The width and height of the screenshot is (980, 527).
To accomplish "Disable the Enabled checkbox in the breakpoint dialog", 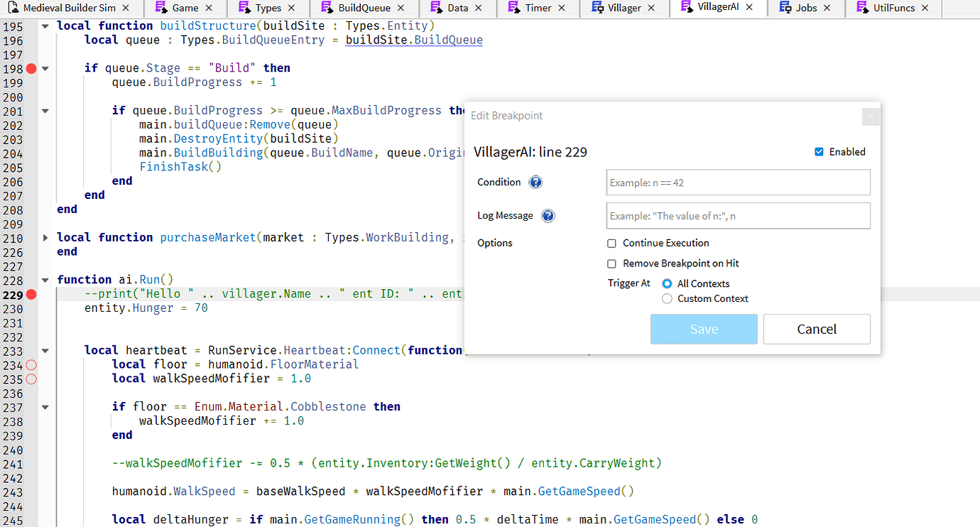I will pos(819,151).
